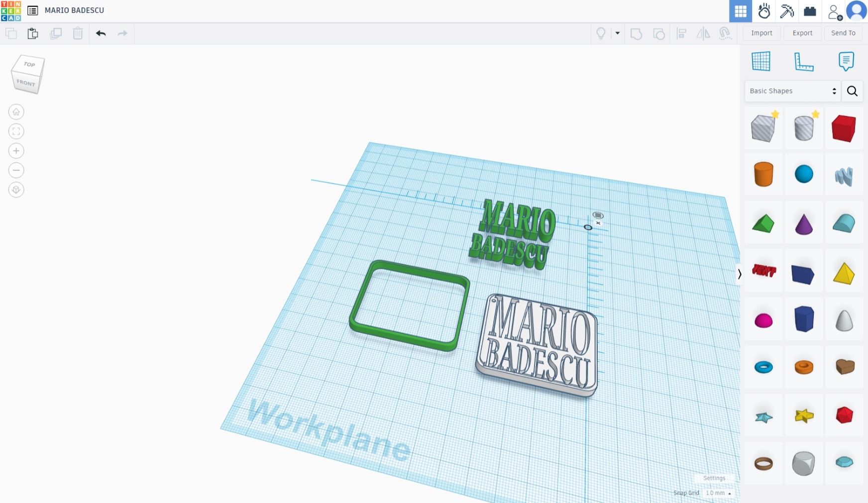Image resolution: width=868 pixels, height=503 pixels.
Task: Select the Cylinder hole shape
Action: 804,128
